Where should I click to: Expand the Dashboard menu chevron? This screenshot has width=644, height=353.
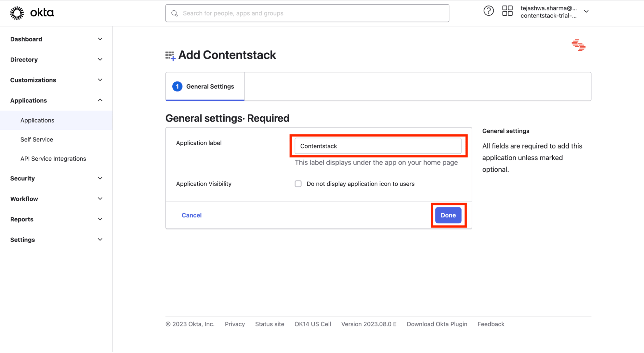coord(100,39)
